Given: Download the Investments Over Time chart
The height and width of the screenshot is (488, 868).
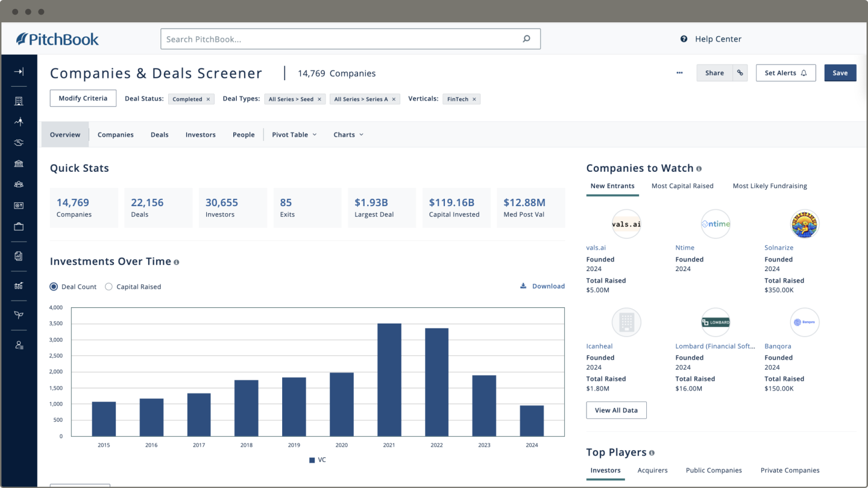Looking at the screenshot, I should [542, 286].
